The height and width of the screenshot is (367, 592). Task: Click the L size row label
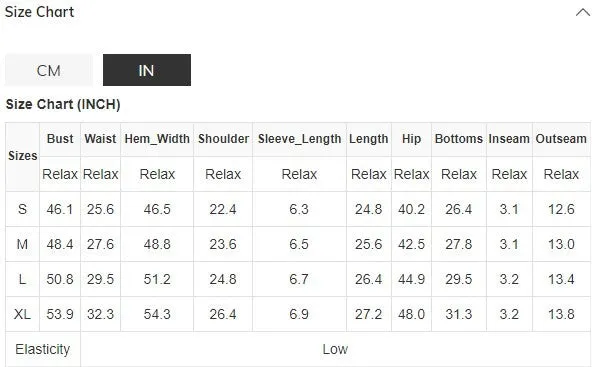click(x=22, y=279)
